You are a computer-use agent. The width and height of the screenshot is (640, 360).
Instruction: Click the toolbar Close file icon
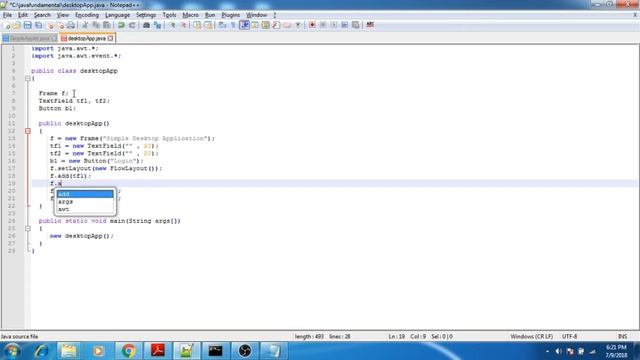[x=50, y=25]
